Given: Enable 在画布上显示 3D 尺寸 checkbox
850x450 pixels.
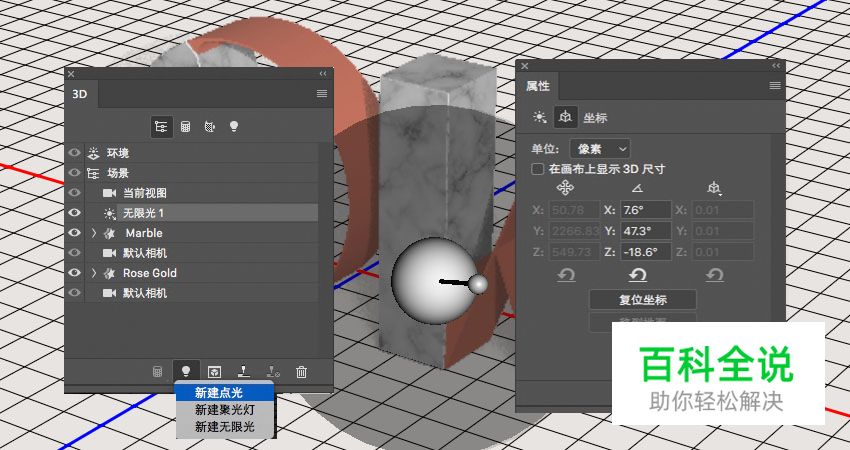Looking at the screenshot, I should point(538,169).
